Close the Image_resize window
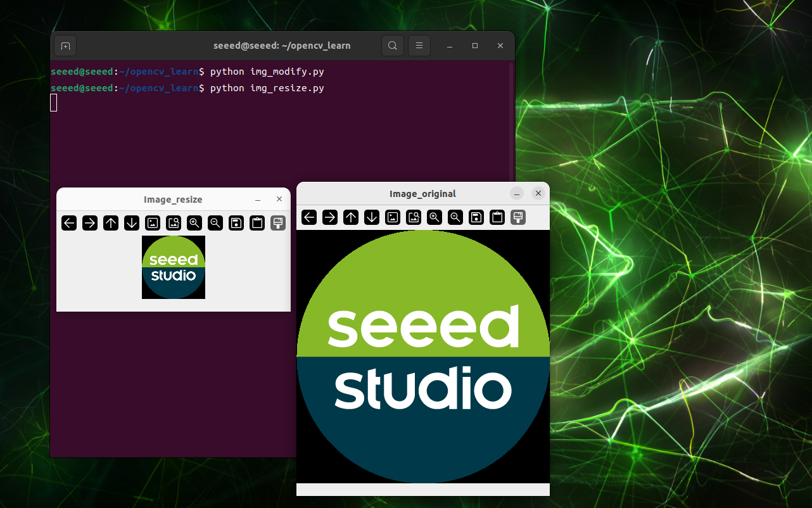 click(279, 199)
